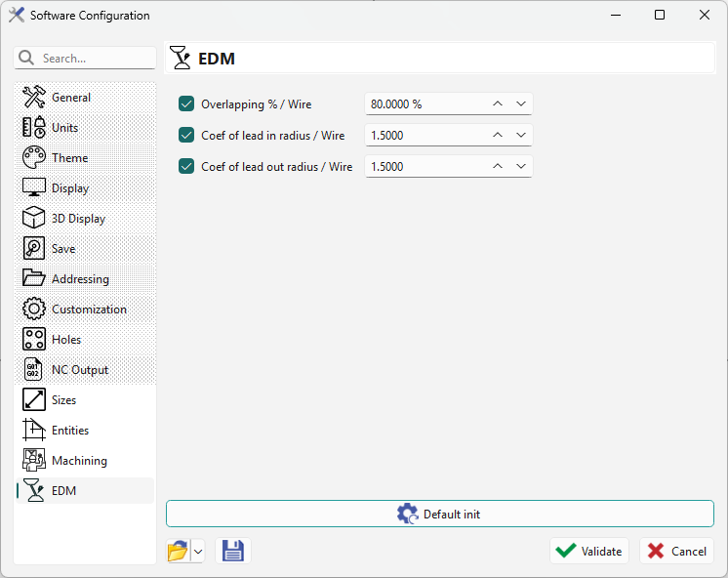
Task: Open the Theme palette icon
Action: coord(34,158)
